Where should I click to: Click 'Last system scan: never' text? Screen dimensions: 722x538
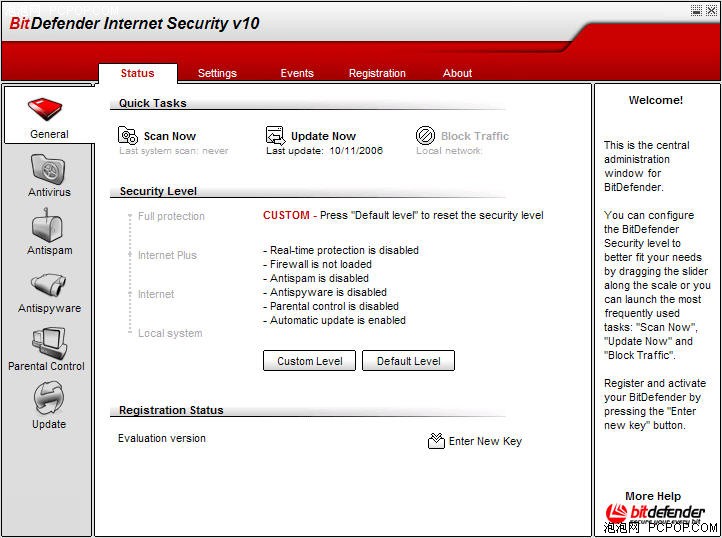pyautogui.click(x=174, y=151)
